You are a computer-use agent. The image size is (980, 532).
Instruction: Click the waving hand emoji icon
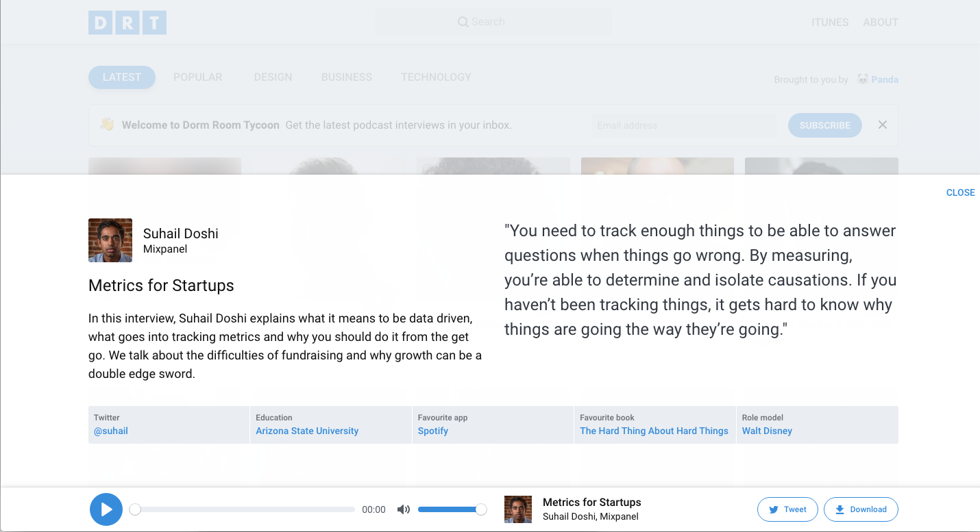(x=106, y=124)
